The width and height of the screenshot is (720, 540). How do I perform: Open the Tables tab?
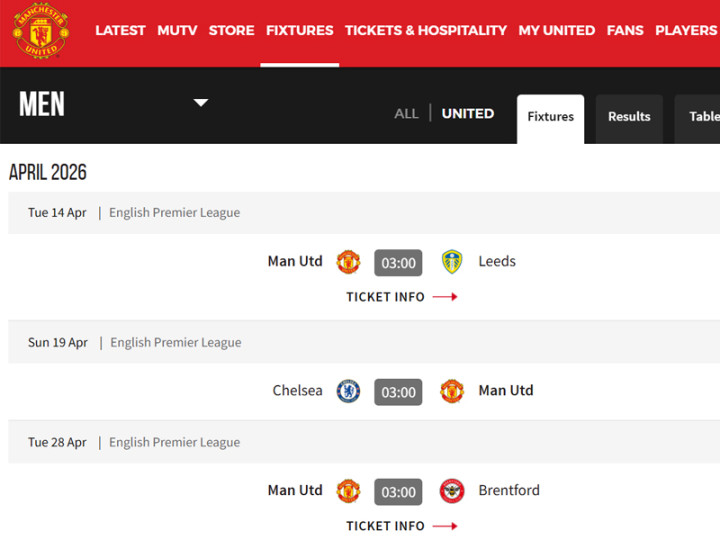[703, 117]
